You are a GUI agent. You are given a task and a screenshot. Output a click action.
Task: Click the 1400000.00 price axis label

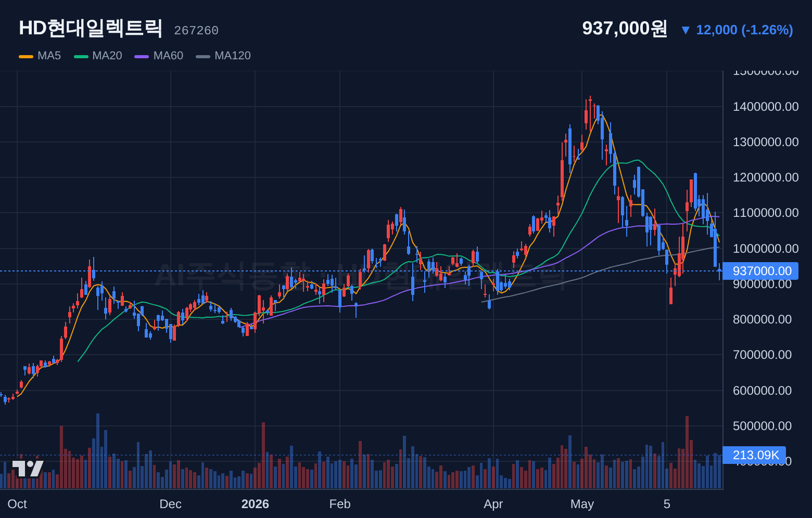[766, 107]
